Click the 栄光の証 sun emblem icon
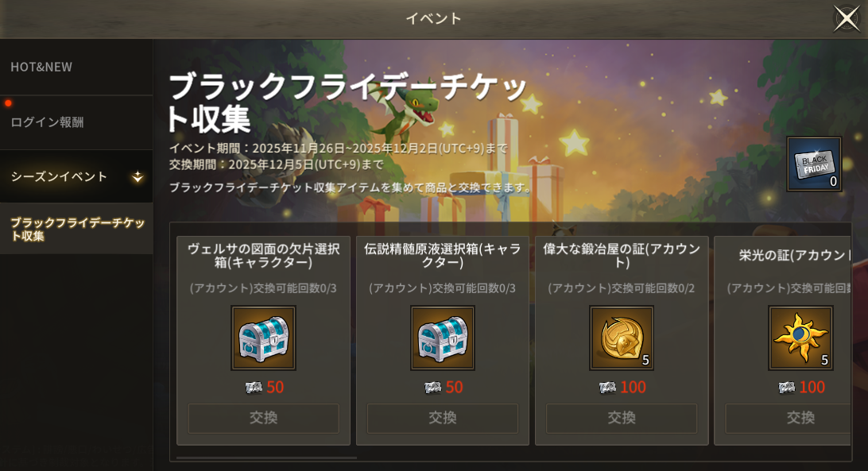Image resolution: width=868 pixels, height=471 pixels. pos(800,338)
